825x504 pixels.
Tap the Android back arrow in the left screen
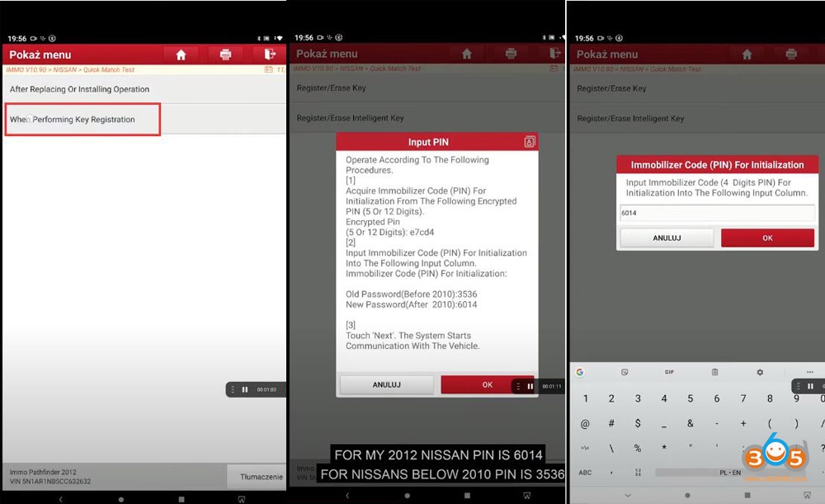(60, 499)
